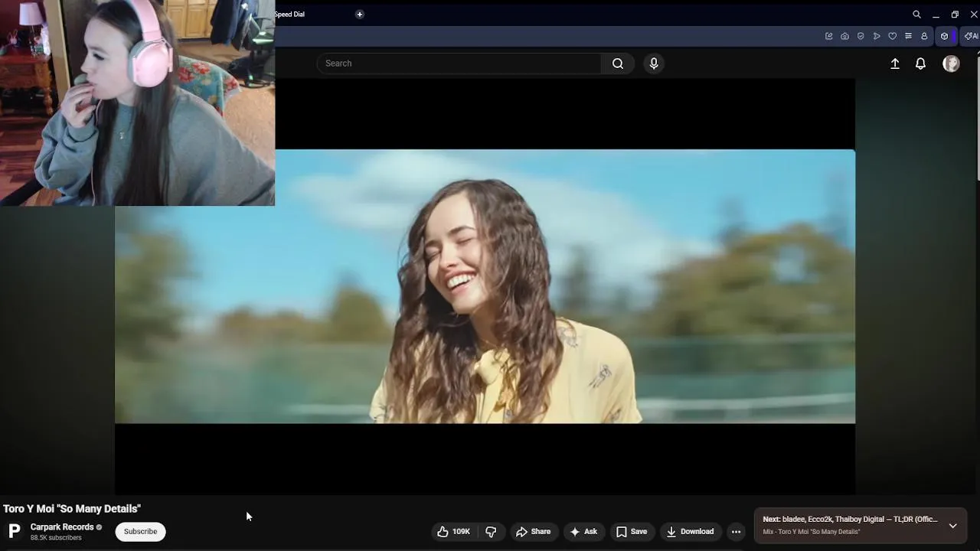Subscribe to Carpark Records
The image size is (980, 551).
click(x=140, y=532)
